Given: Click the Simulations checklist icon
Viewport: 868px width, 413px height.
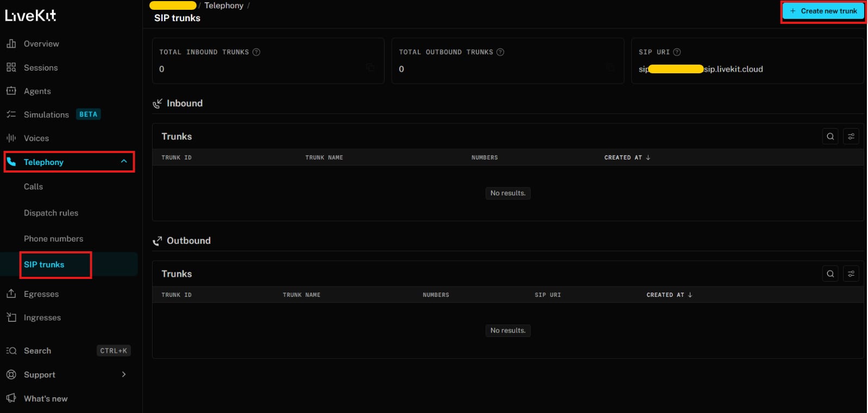Looking at the screenshot, I should [x=11, y=114].
